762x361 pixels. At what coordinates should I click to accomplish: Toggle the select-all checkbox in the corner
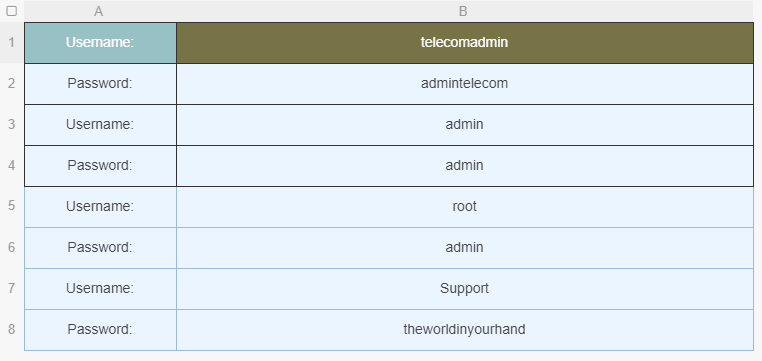(12, 11)
